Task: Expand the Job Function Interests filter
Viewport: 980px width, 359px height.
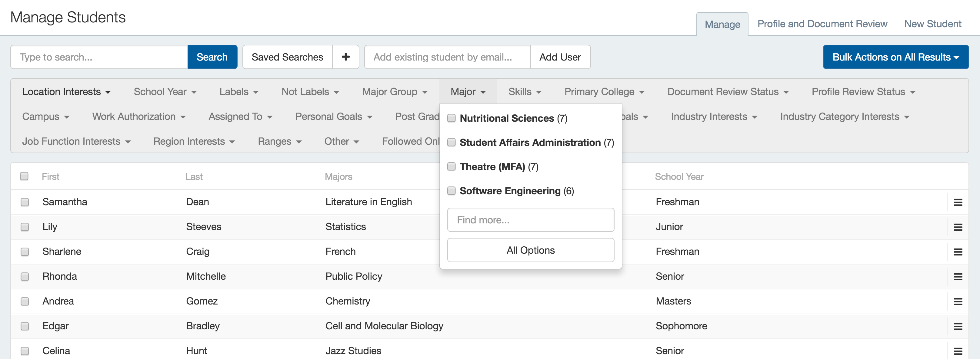Action: 76,141
